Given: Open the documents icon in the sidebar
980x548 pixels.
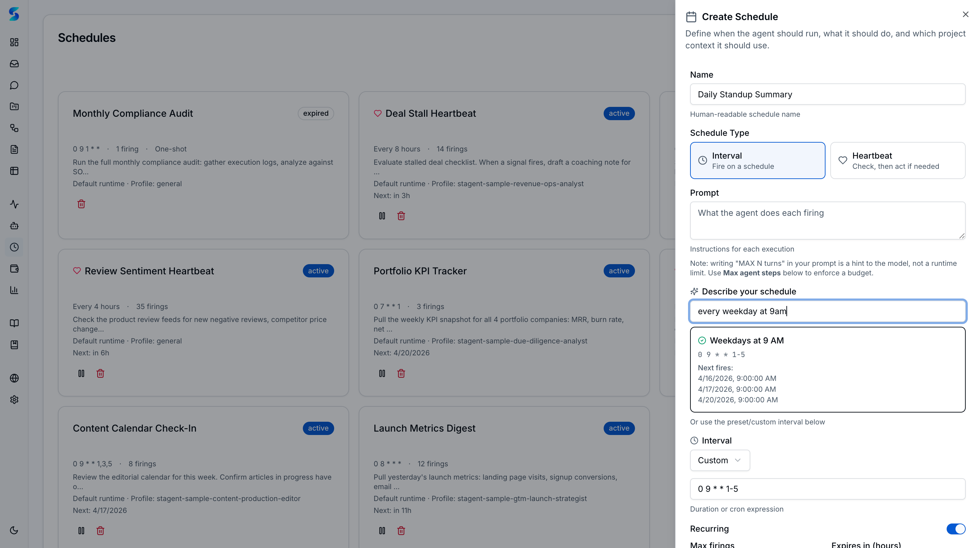Looking at the screenshot, I should pos(14,149).
